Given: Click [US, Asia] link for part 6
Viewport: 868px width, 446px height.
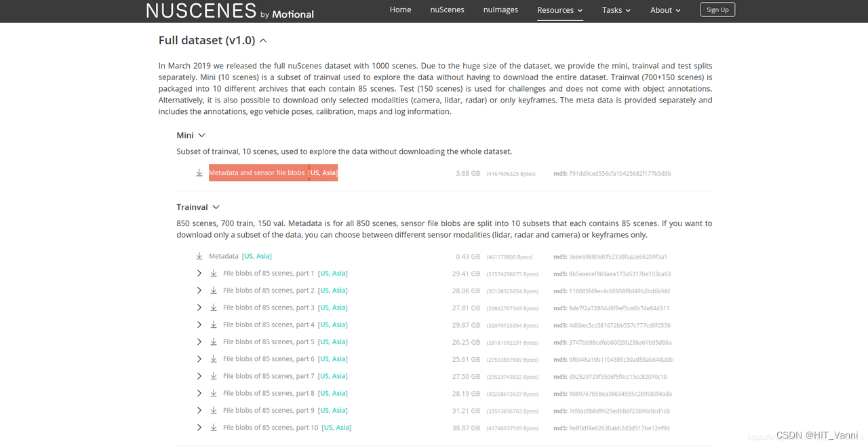Looking at the screenshot, I should click(332, 359).
